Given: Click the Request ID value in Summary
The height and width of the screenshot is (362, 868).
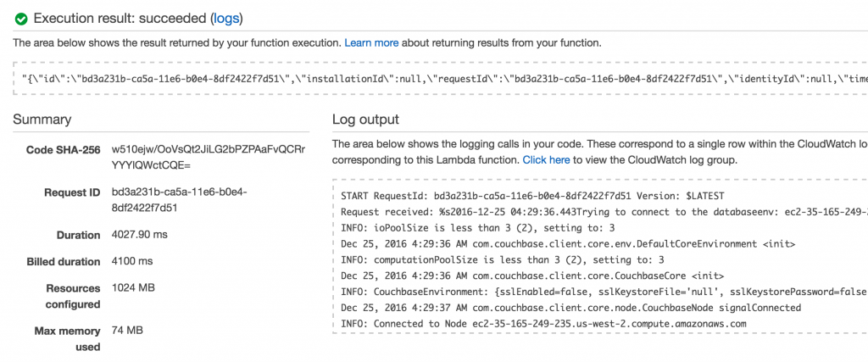Looking at the screenshot, I should click(180, 200).
